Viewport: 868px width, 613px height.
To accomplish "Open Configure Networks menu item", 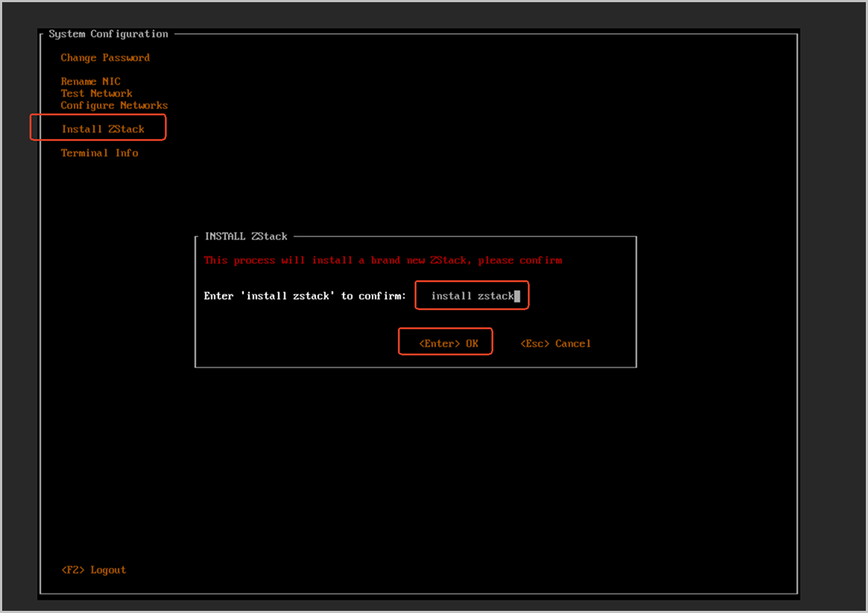I will click(x=114, y=106).
